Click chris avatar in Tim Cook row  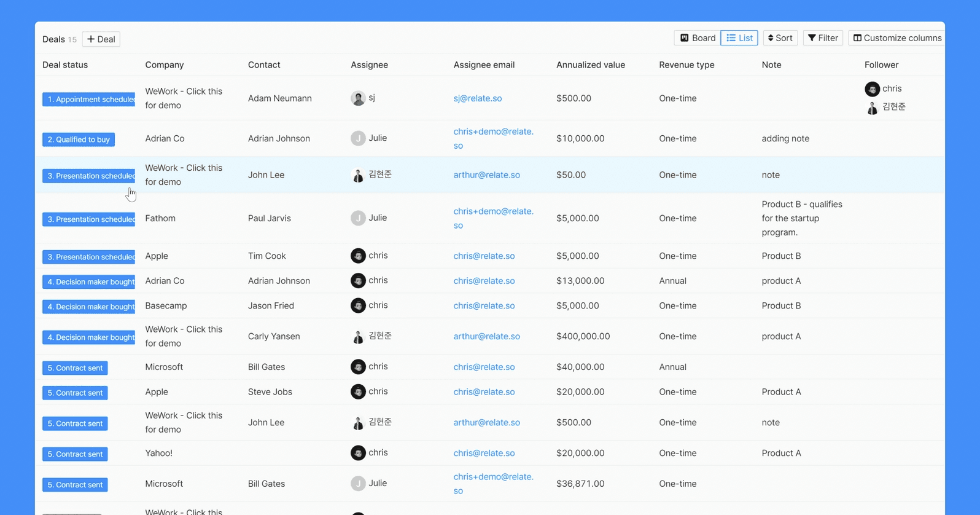pos(358,256)
